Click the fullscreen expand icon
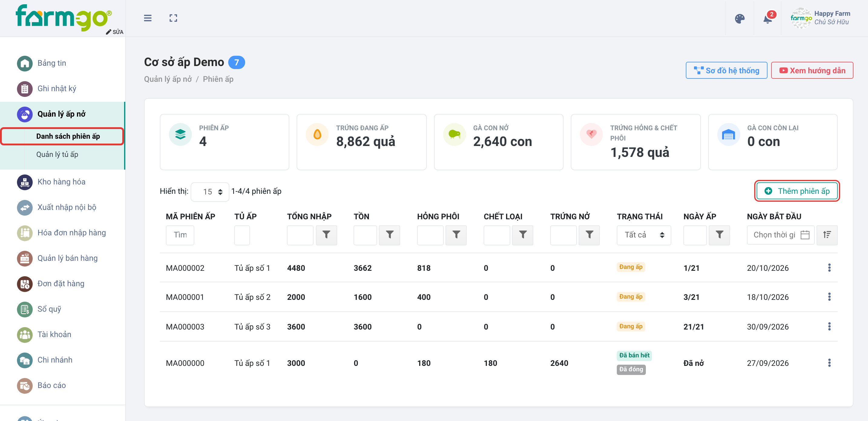This screenshot has height=421, width=868. (x=173, y=18)
